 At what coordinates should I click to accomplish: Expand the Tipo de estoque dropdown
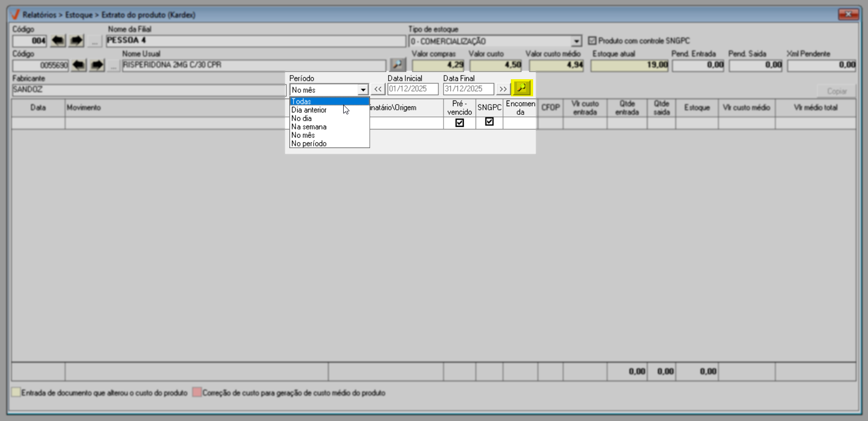(576, 41)
